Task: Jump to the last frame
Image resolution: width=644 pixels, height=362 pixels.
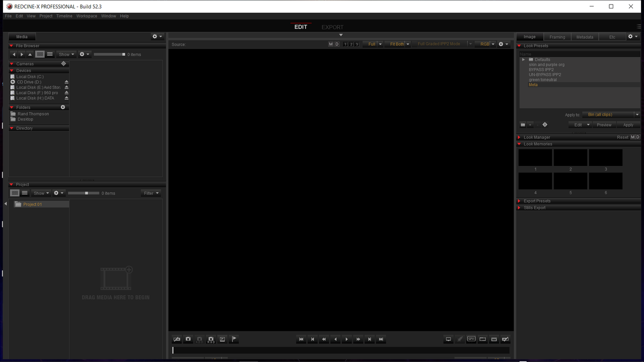Action: pos(381,339)
